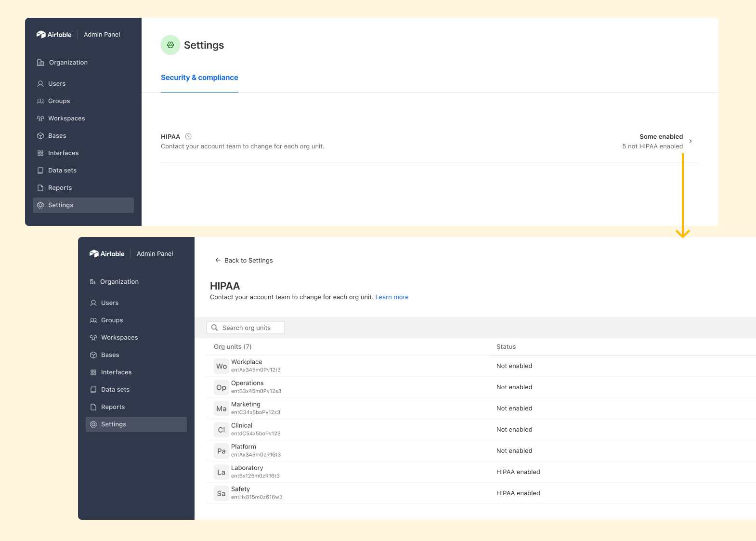Click Data sets icon in upper sidebar
Screen dimensions: 756x541
point(40,171)
